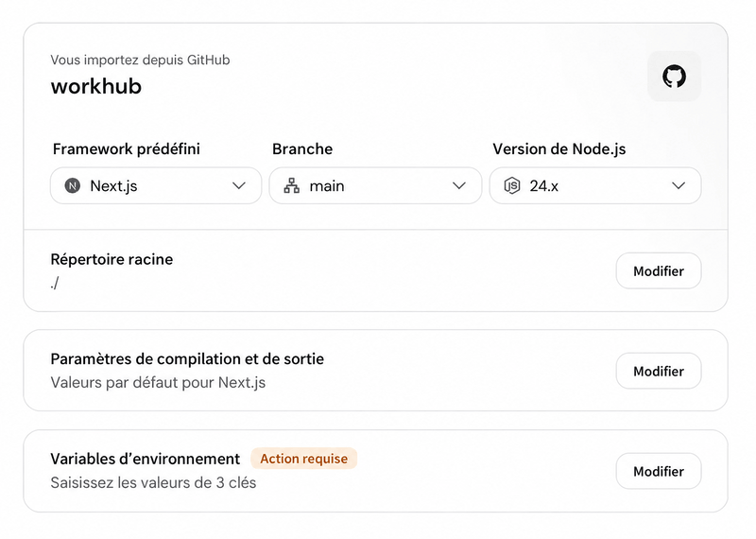The image size is (756, 539).
Task: Click 'Vous importez depuis GitHub' text
Action: click(x=140, y=60)
